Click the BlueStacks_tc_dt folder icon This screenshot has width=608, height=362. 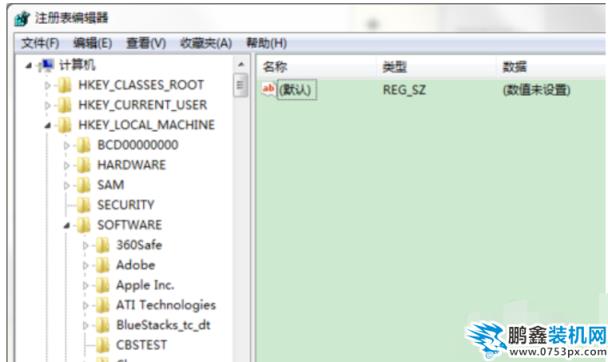click(x=103, y=326)
